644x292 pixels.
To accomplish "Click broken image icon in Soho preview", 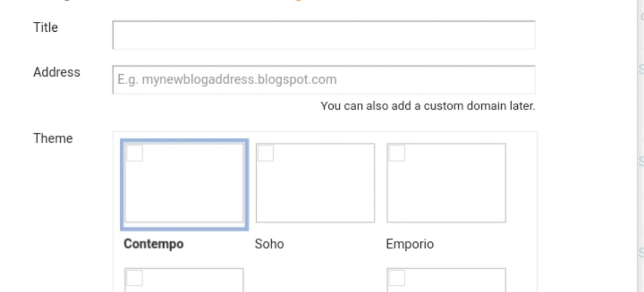I will point(266,153).
